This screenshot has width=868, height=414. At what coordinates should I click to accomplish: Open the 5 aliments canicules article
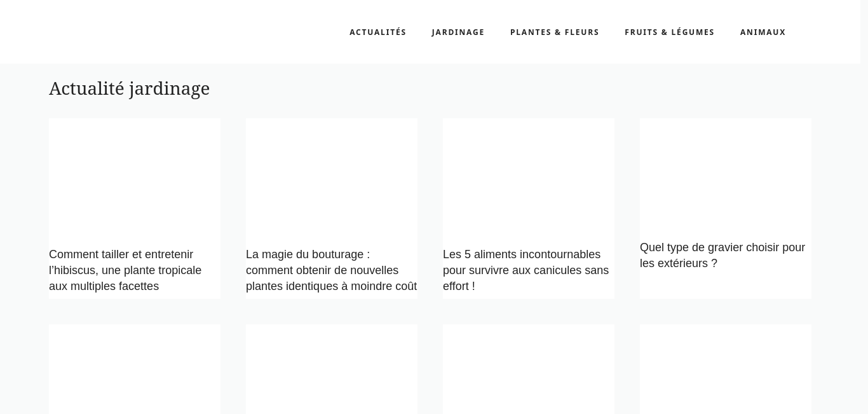coord(526,270)
